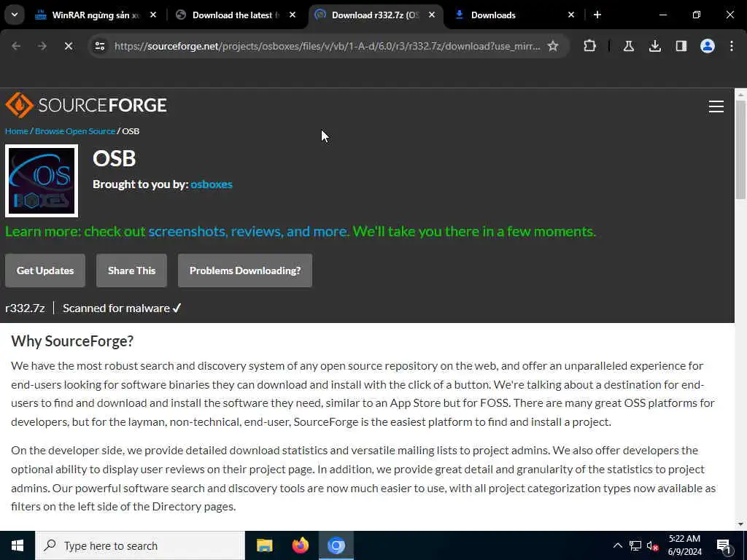747x560 pixels.
Task: Open the tab search dropdown arrow
Action: [x=15, y=15]
